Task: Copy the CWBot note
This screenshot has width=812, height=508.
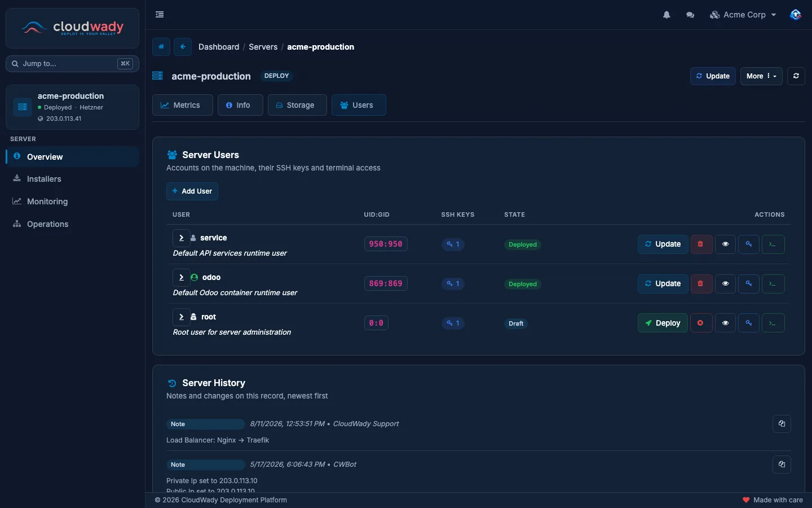Action: click(782, 465)
